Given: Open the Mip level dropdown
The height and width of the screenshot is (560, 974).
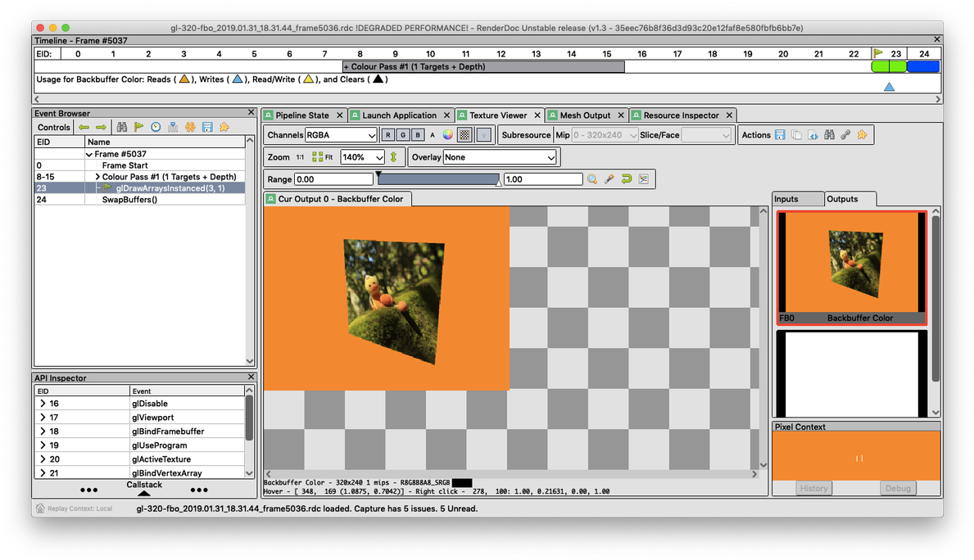Looking at the screenshot, I should 605,135.
